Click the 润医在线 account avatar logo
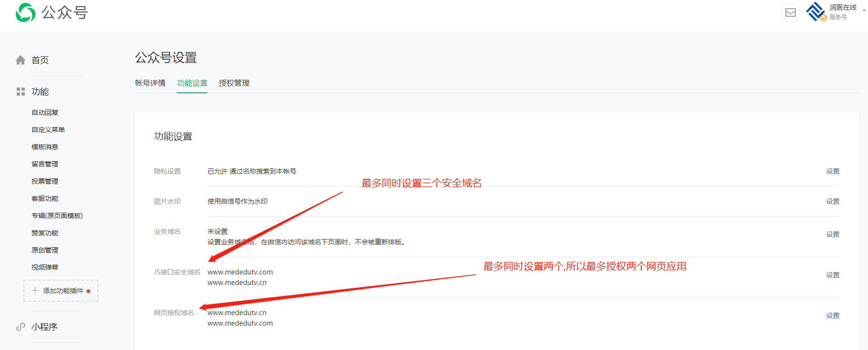The height and width of the screenshot is (350, 868). (816, 12)
